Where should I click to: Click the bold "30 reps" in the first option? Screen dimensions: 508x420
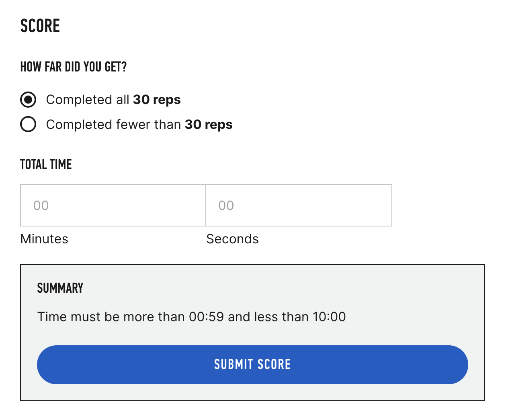157,100
